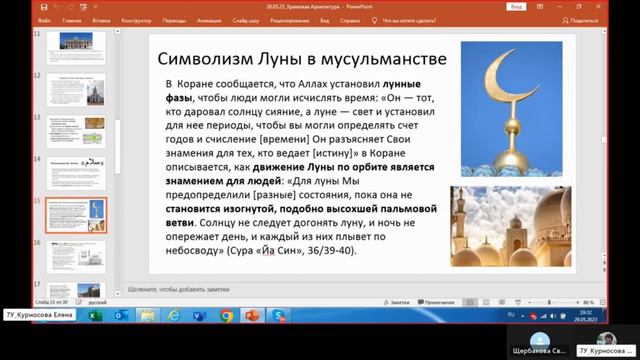Click the lightbulb 'Что вы хотите сделать?' search
Screen dimensions: 640x360
tap(404, 20)
